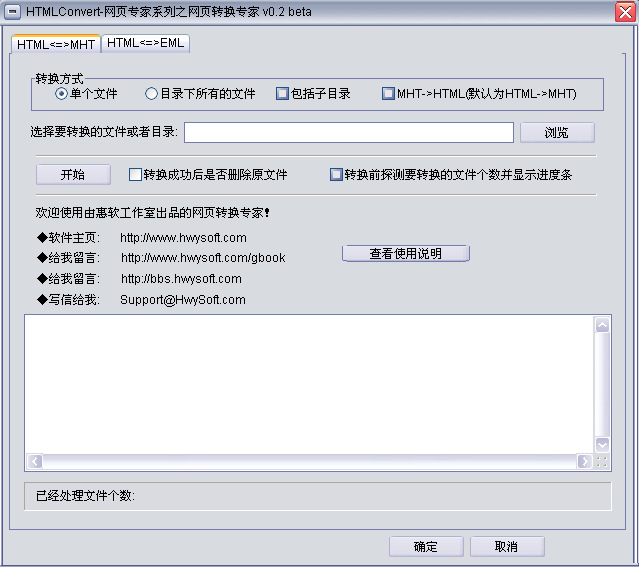Click the log vertical scrollbar track
The image size is (639, 567).
602,385
